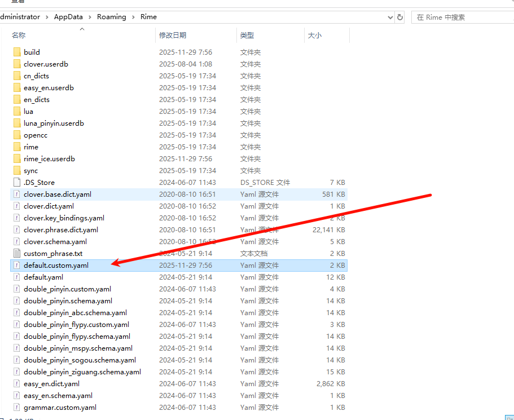Click the refresh button beside address bar
This screenshot has width=514, height=420.
tap(401, 17)
